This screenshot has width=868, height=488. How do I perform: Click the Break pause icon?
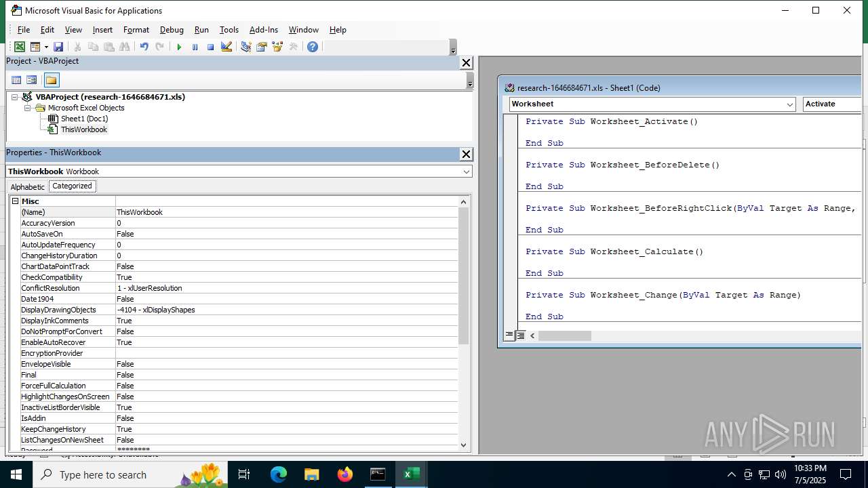tap(195, 47)
